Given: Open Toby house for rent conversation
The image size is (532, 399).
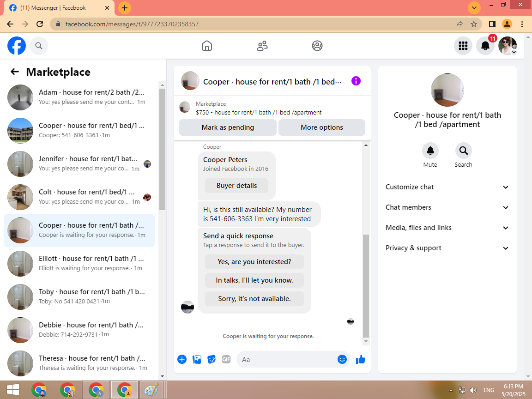Looking at the screenshot, I should pyautogui.click(x=79, y=297).
